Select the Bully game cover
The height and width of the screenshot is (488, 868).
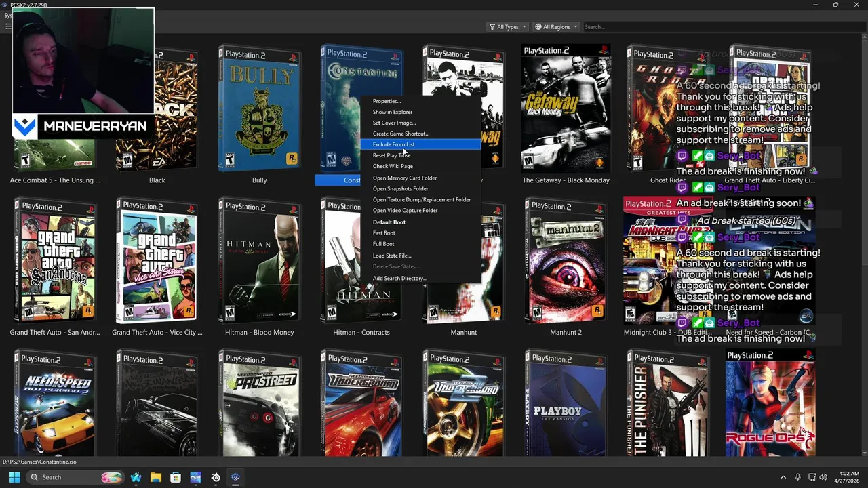pos(259,108)
